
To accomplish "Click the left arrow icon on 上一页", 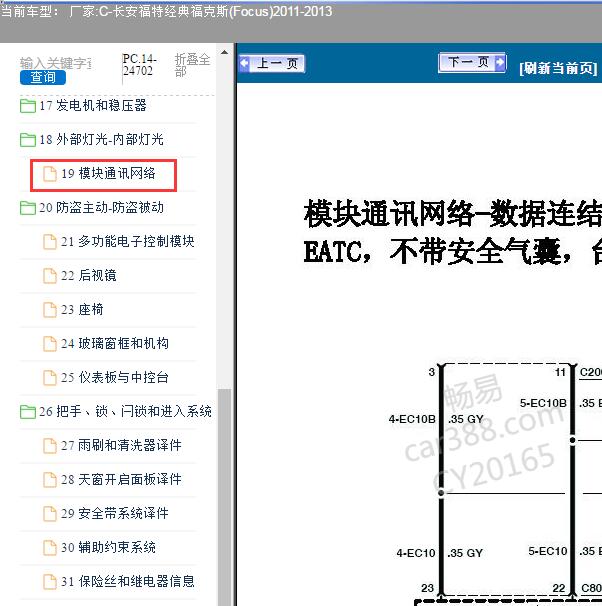I will tap(245, 63).
